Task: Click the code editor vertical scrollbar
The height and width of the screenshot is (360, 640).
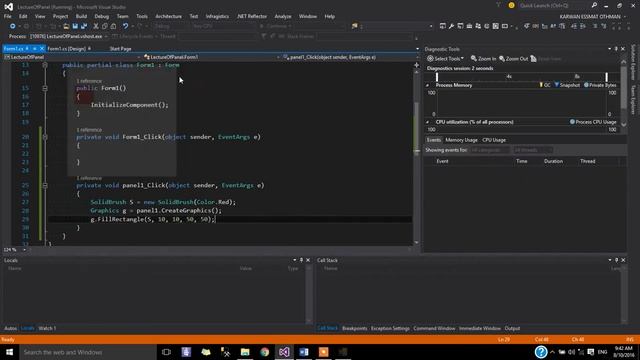Action: pos(416,157)
